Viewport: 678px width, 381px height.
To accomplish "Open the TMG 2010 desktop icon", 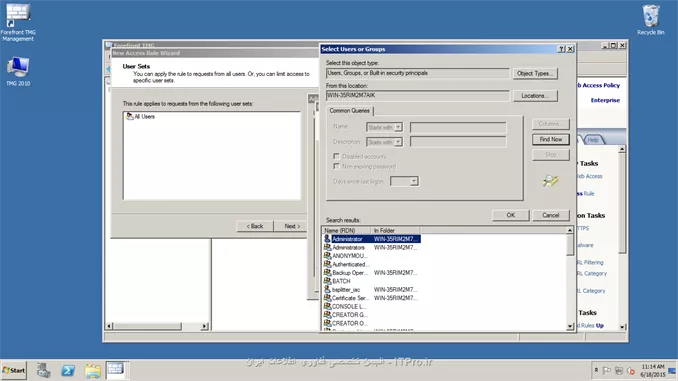I will (x=18, y=71).
